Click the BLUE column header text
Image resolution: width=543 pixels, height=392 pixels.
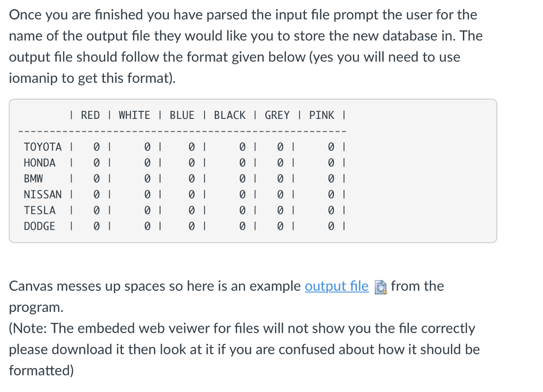tap(182, 115)
